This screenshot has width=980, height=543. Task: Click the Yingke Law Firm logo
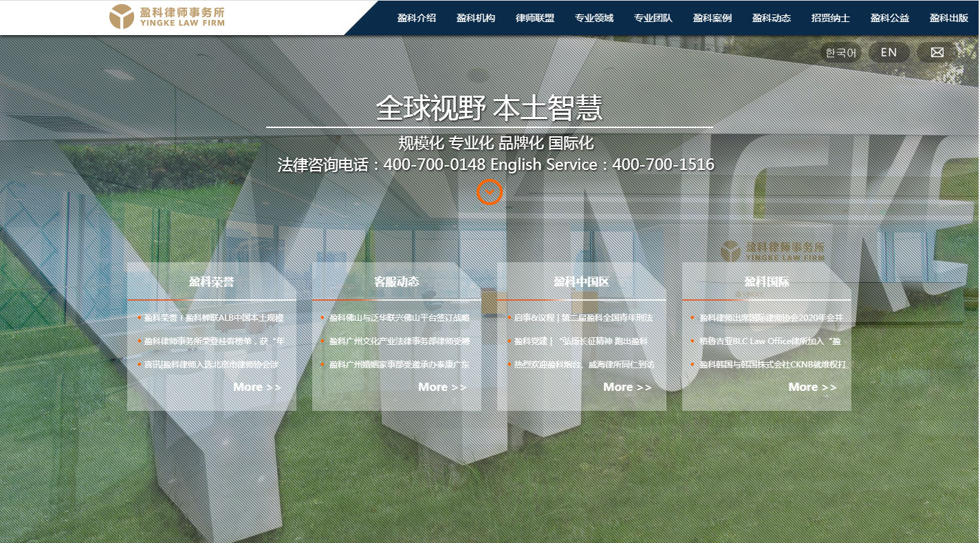coord(167,17)
